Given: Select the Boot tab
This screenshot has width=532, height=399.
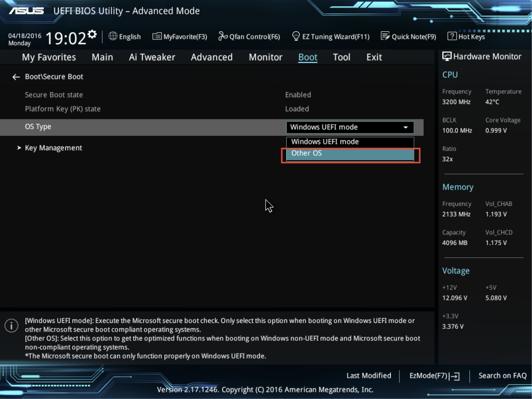Looking at the screenshot, I should point(308,57).
